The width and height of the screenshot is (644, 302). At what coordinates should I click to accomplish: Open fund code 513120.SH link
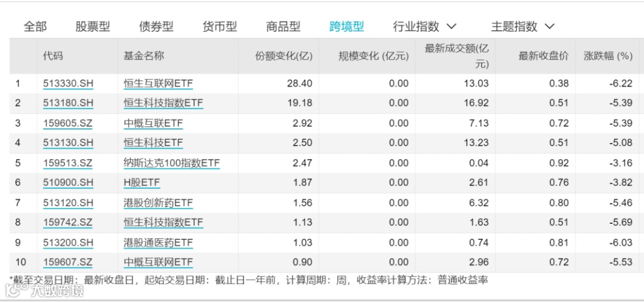(68, 203)
